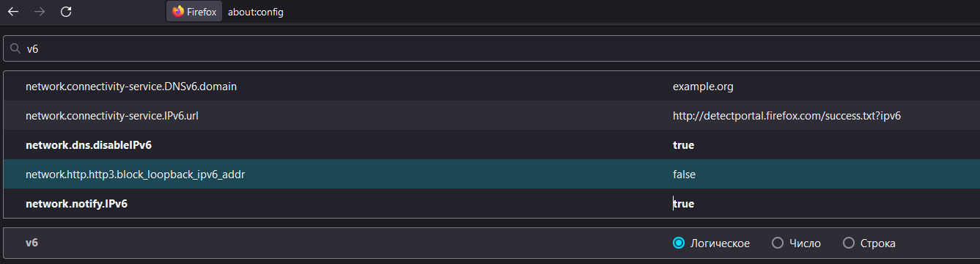Go back using the back arrow
The height and width of the screenshot is (264, 980).
[13, 12]
